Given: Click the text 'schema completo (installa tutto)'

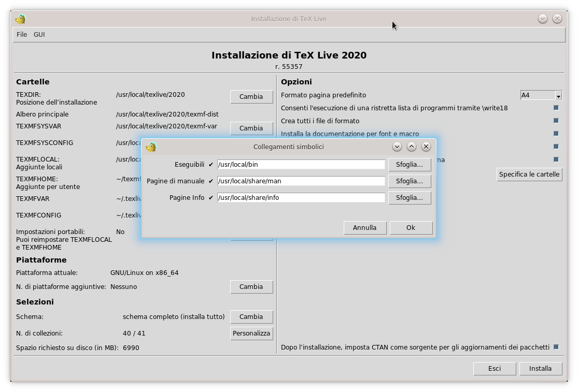Looking at the screenshot, I should coord(174,317).
